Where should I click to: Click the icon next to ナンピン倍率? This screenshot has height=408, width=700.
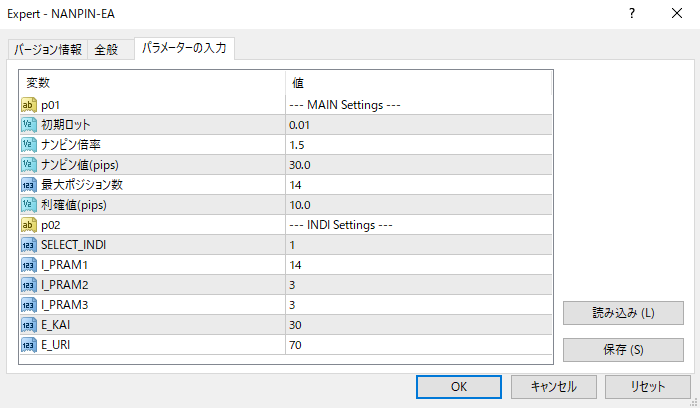[29, 145]
